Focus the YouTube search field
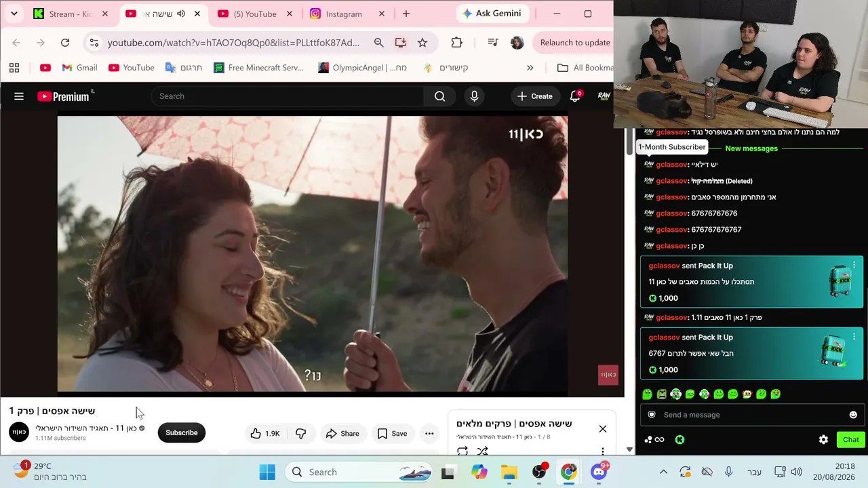 click(x=288, y=96)
